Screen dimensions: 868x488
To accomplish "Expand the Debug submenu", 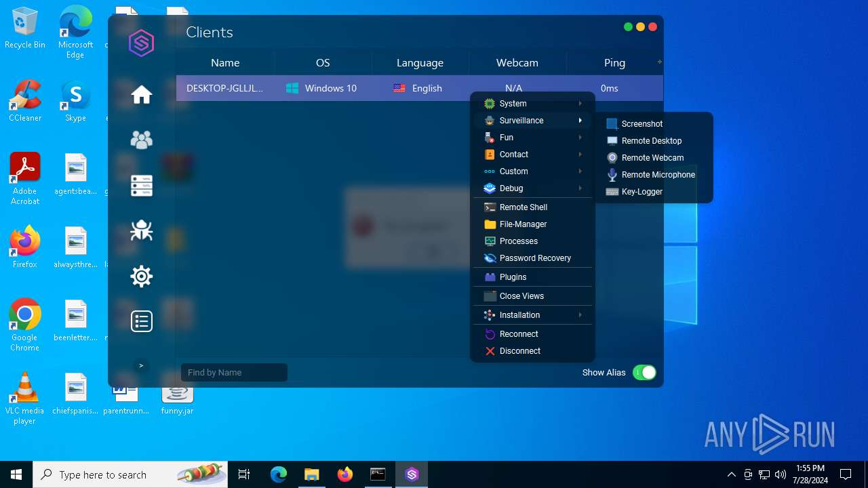I will click(x=532, y=188).
